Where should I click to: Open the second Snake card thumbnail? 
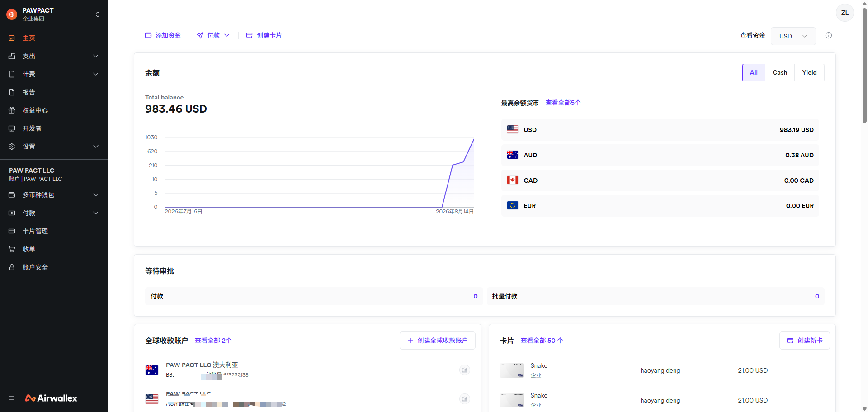(x=512, y=400)
